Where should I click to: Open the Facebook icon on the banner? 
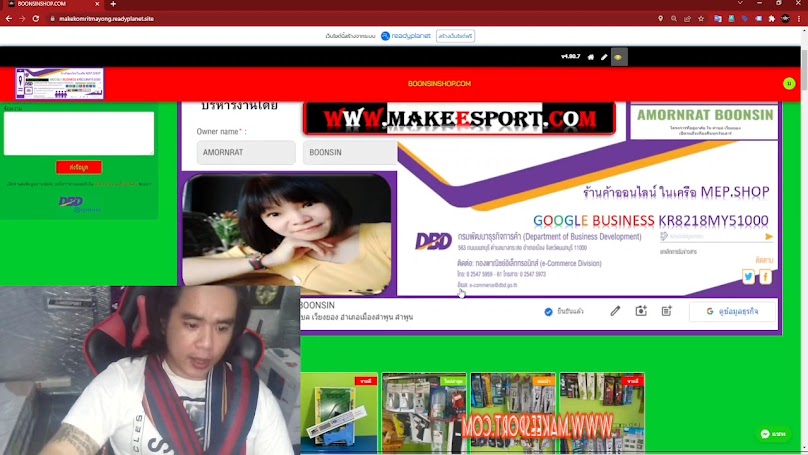(x=765, y=277)
